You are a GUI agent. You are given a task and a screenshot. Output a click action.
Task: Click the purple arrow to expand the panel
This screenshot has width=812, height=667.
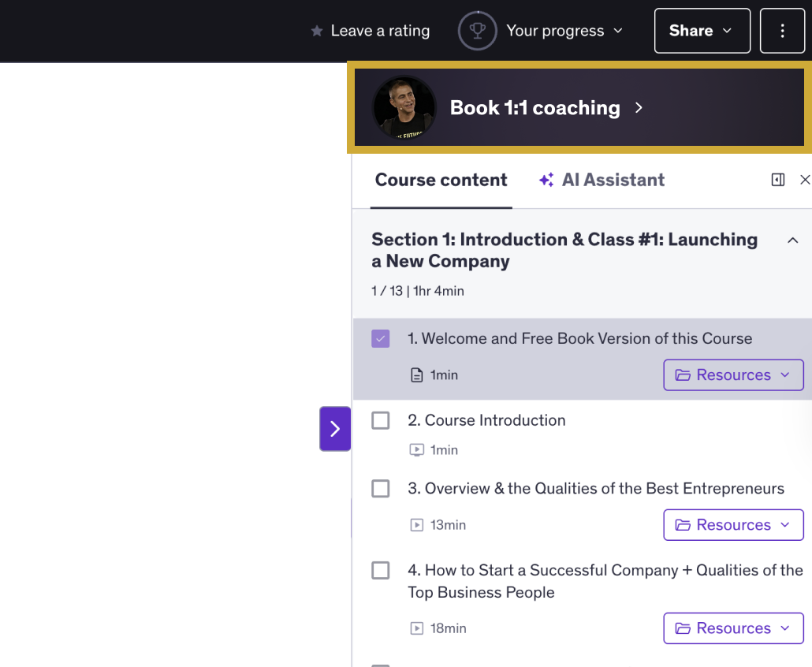click(x=335, y=428)
